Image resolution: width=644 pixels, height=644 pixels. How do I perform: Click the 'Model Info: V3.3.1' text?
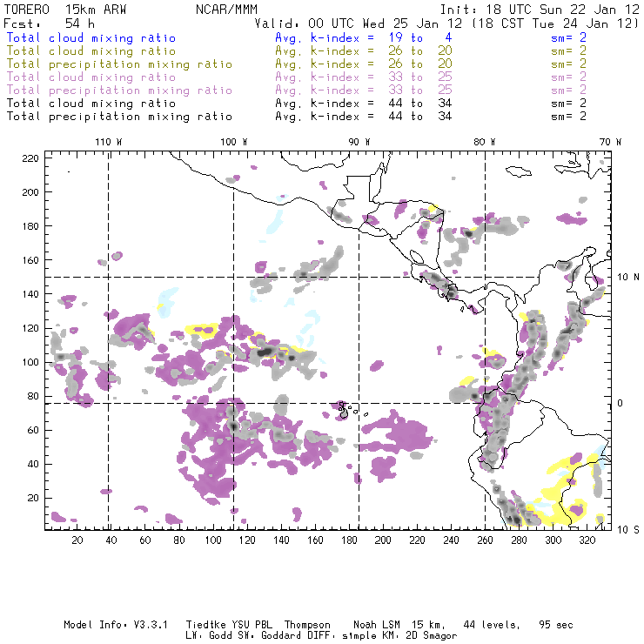tap(116, 625)
